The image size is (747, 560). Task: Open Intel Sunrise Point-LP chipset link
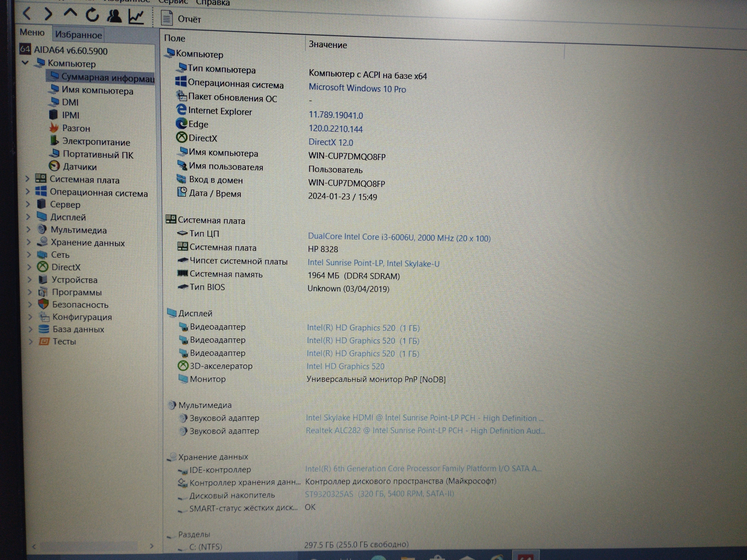[x=373, y=263]
